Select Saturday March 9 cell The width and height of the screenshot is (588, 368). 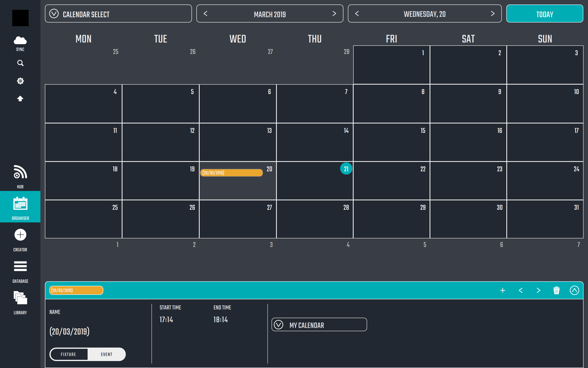[x=468, y=104]
